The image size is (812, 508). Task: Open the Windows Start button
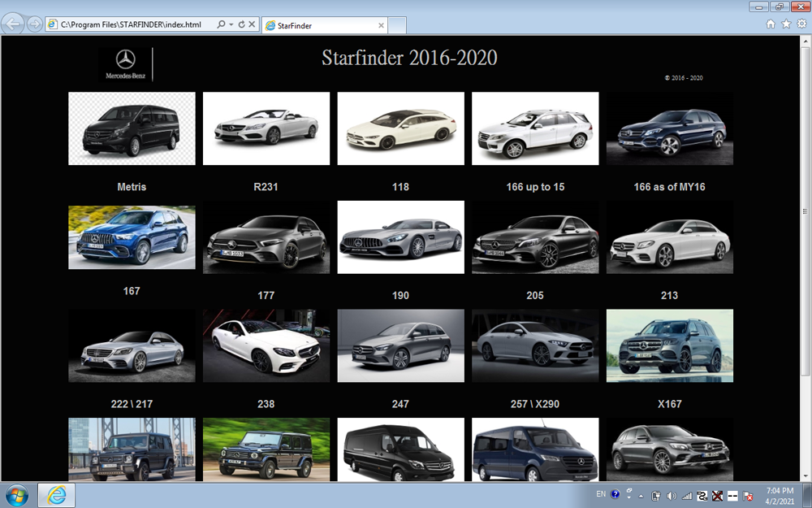pos(16,496)
